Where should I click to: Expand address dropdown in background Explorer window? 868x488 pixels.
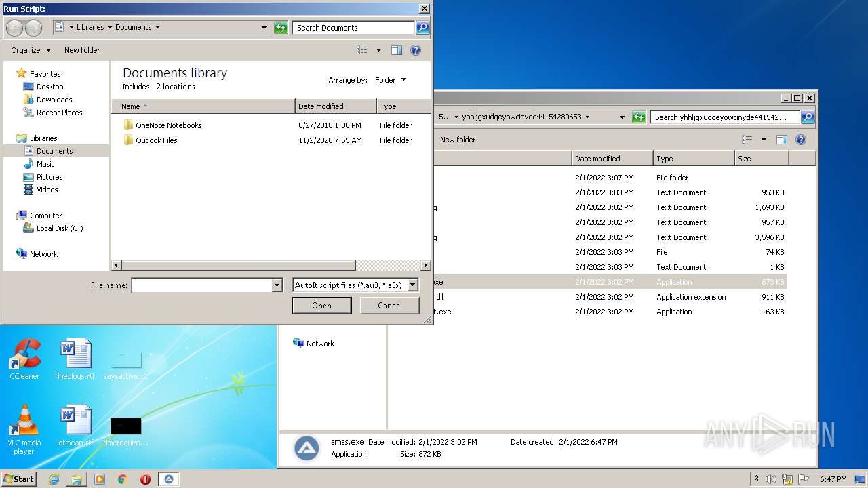[x=622, y=117]
